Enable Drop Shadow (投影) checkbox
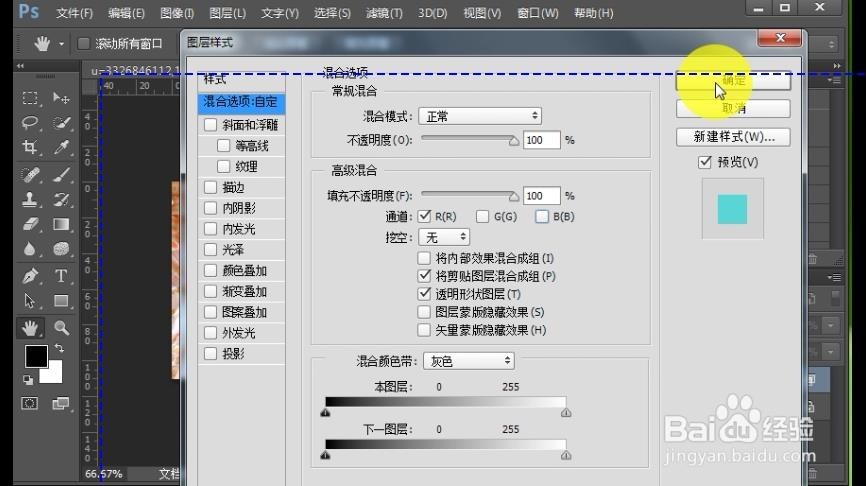The image size is (866, 486). (210, 353)
